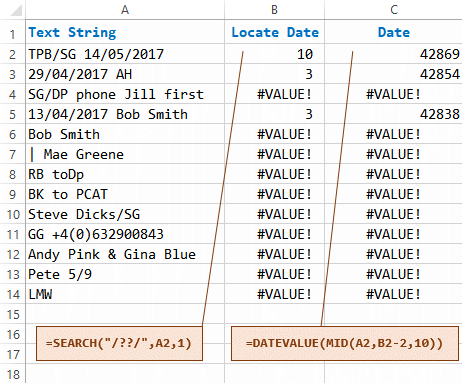The height and width of the screenshot is (383, 462).
Task: Select #VALUE! in column B row 4
Action: pos(274,94)
